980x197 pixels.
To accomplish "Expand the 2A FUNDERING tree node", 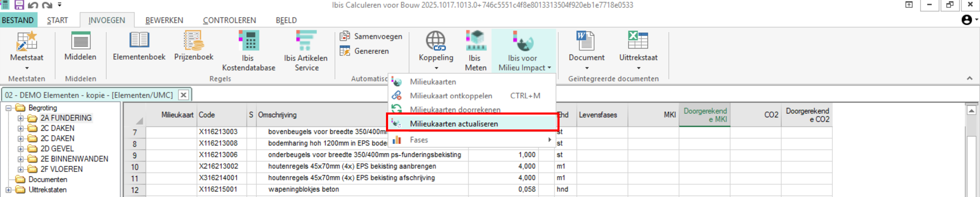I will (21, 118).
